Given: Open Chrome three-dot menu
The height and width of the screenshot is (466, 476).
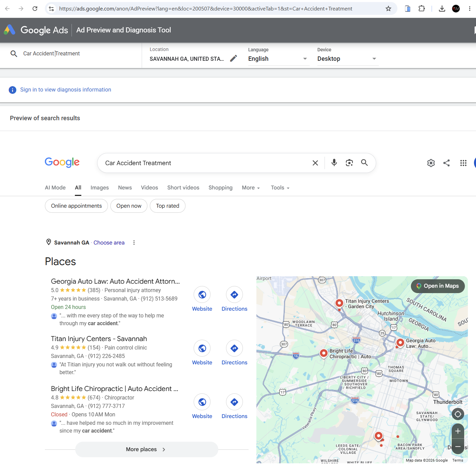Looking at the screenshot, I should tap(470, 8).
